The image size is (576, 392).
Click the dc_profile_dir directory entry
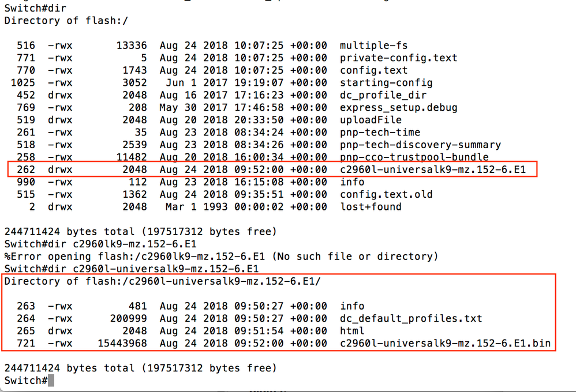click(383, 96)
